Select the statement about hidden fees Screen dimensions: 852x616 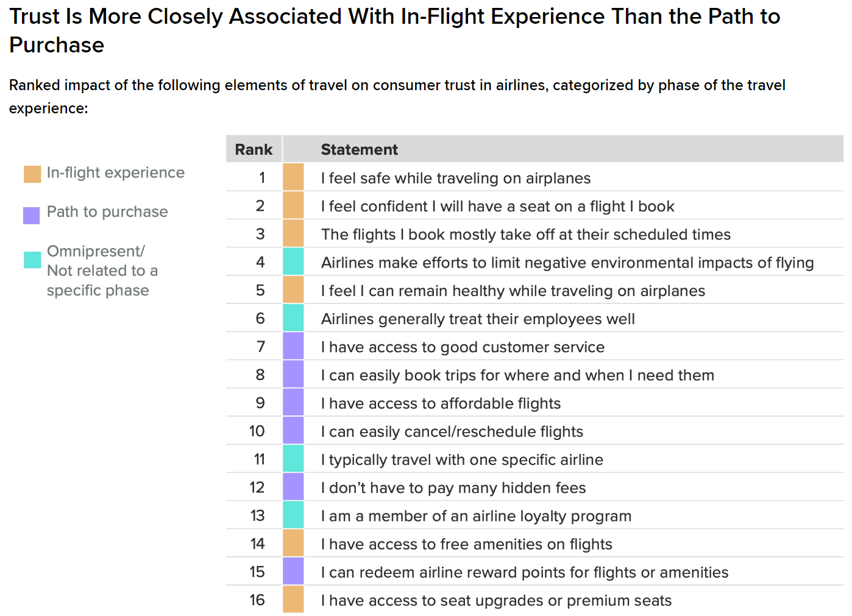coord(453,488)
